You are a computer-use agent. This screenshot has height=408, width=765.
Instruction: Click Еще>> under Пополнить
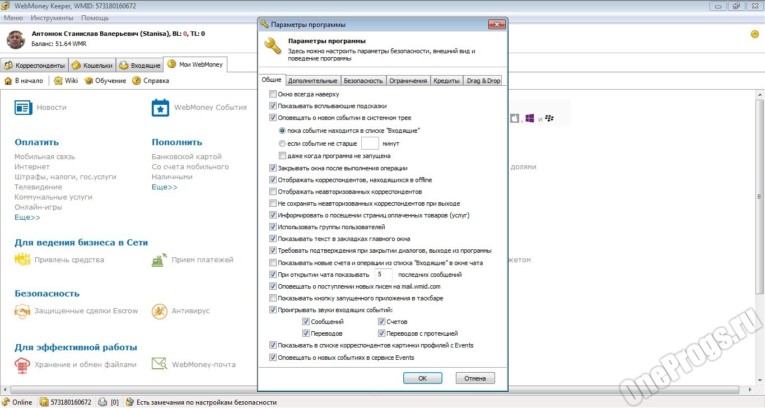pyautogui.click(x=164, y=187)
